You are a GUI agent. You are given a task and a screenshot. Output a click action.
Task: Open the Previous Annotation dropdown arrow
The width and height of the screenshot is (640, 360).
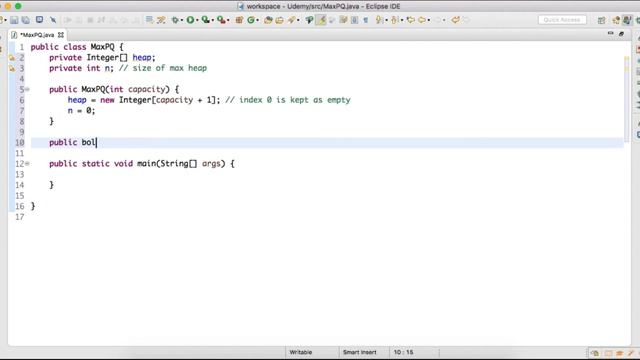coord(402,20)
